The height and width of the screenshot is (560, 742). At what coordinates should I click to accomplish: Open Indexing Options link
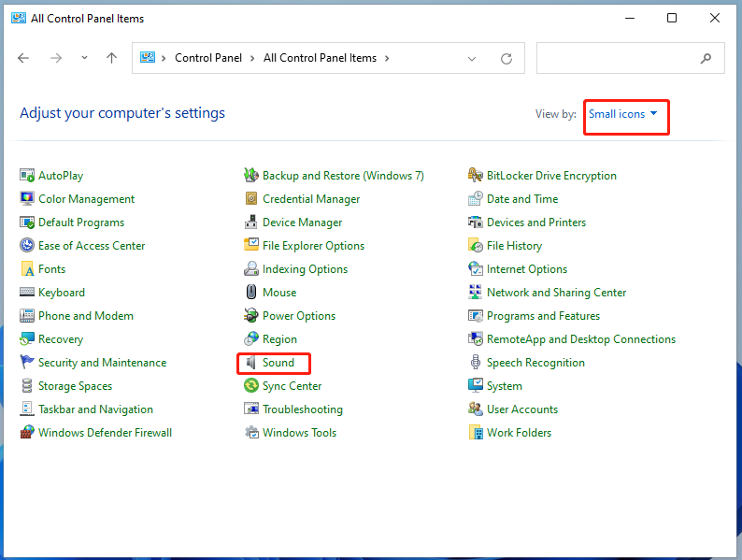[306, 269]
